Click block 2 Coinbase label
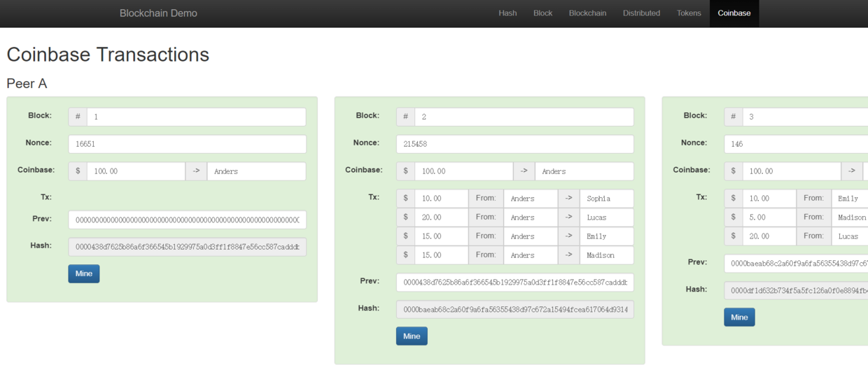868x372 pixels. point(364,170)
